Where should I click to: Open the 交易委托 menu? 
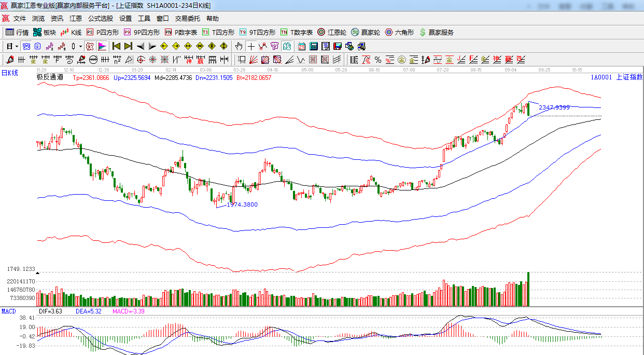pyautogui.click(x=187, y=18)
